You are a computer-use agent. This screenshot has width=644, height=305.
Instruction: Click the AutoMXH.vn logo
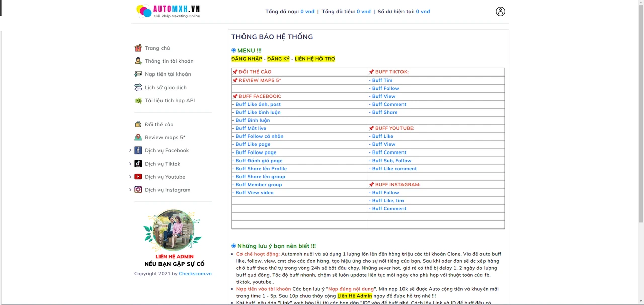(x=168, y=11)
